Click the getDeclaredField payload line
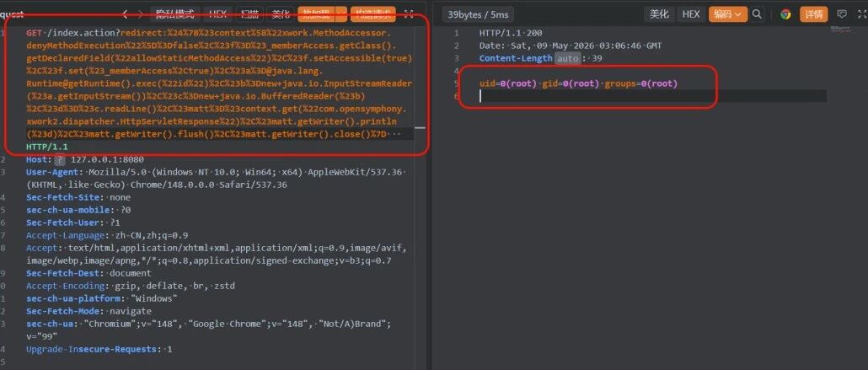Screen dimensions: 868x370 click(x=219, y=58)
